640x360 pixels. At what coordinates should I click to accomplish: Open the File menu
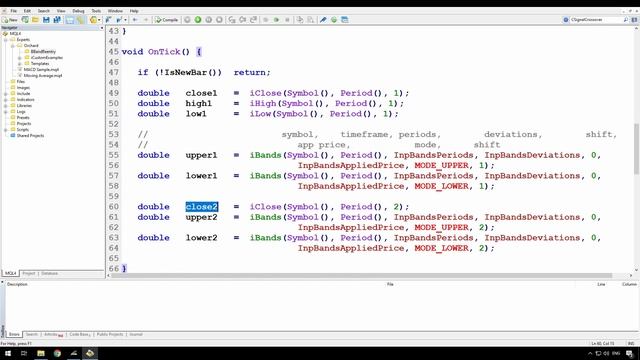13,11
